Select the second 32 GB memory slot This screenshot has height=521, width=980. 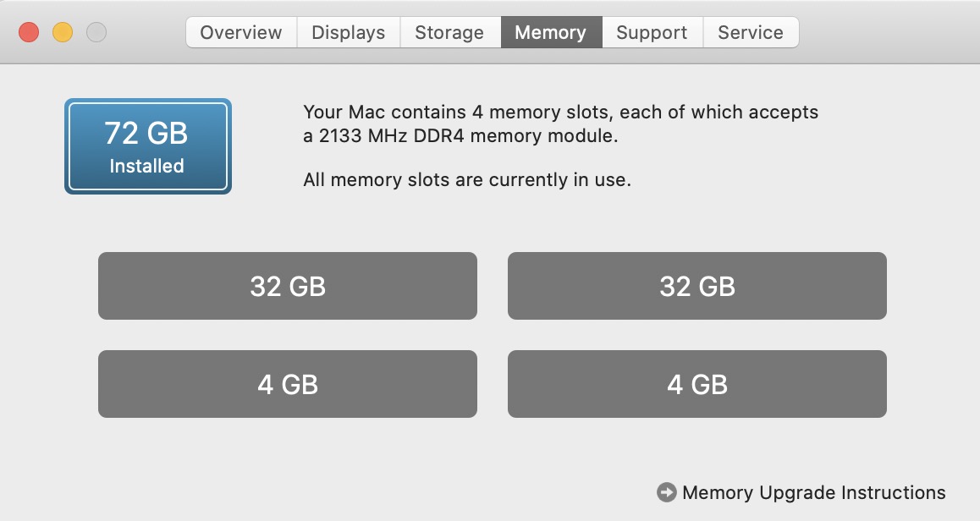tap(696, 286)
